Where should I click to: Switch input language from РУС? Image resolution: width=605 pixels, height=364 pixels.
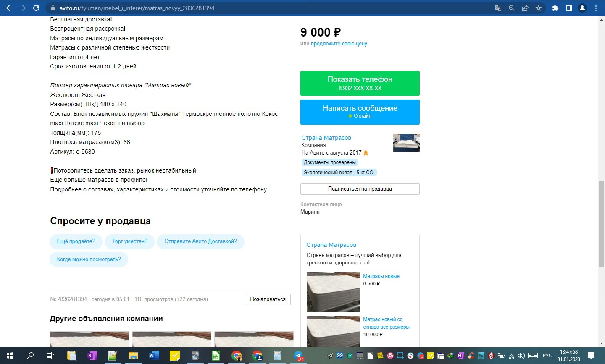click(547, 356)
